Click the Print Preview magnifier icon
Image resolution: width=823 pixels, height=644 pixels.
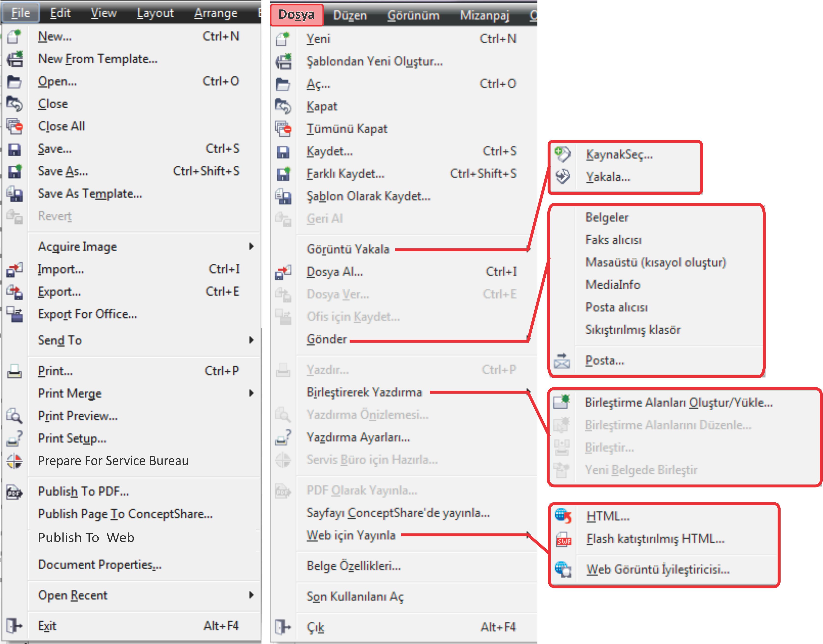pyautogui.click(x=14, y=416)
